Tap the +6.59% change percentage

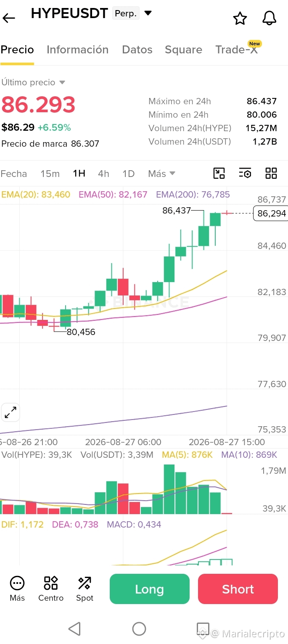click(x=54, y=128)
